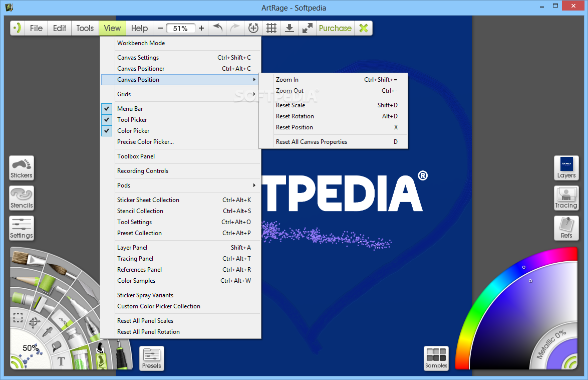Select the text tool
This screenshot has width=588, height=380.
[x=61, y=361]
